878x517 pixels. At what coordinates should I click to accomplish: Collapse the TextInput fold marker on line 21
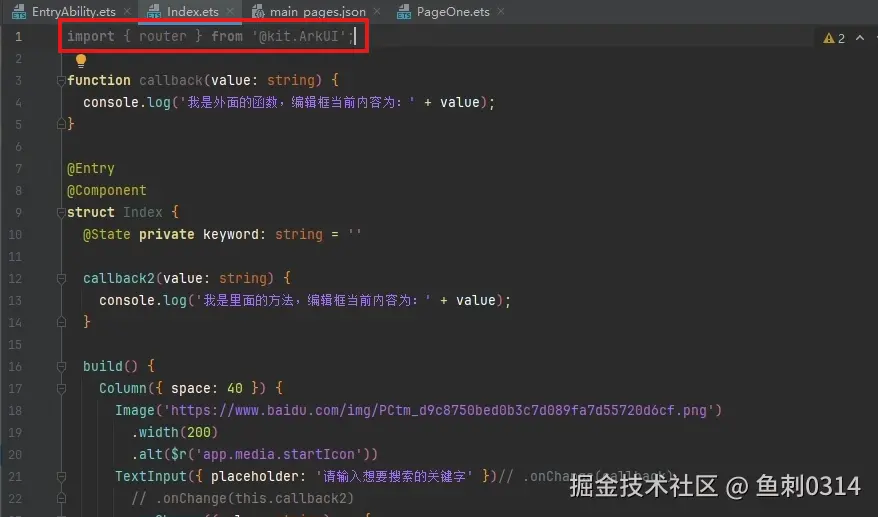coord(61,476)
